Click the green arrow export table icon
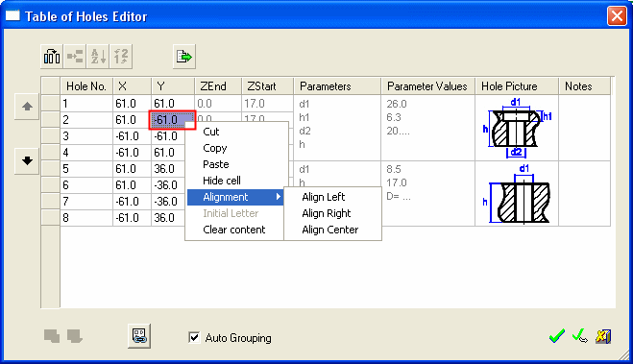Screen dimensions: 633x364 click(x=184, y=57)
